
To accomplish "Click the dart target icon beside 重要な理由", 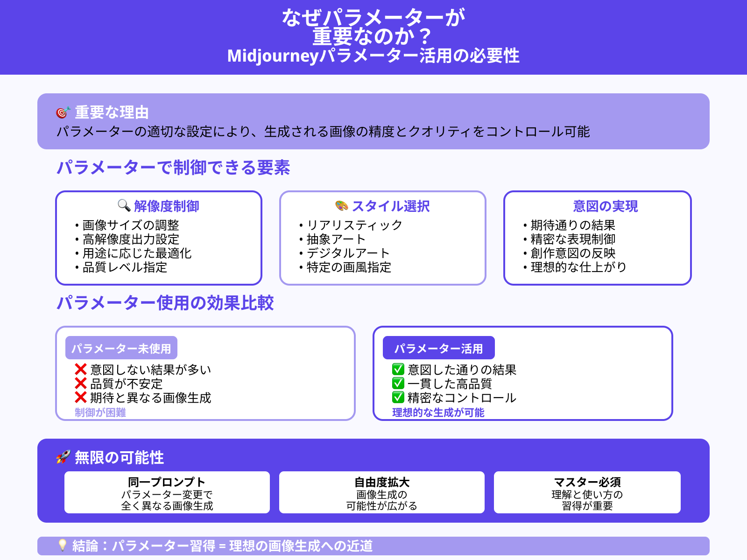I will pyautogui.click(x=63, y=112).
